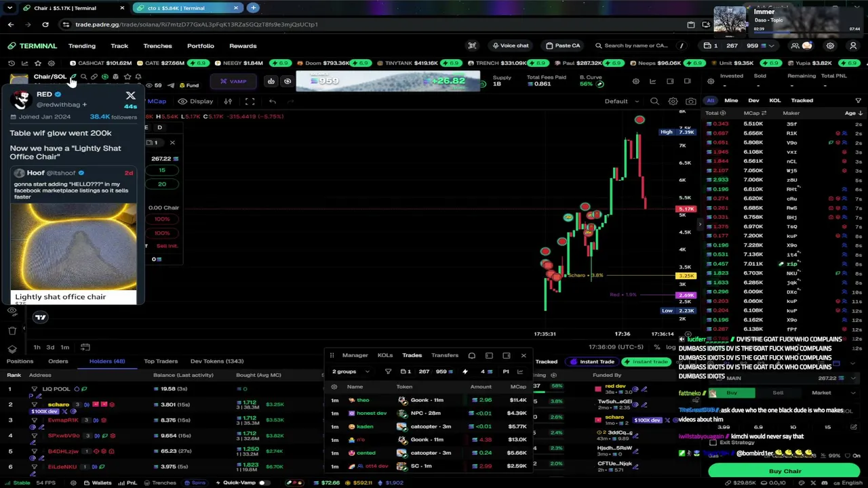868x488 pixels.
Task: Expand the Default chart layout dropdown
Action: 621,102
